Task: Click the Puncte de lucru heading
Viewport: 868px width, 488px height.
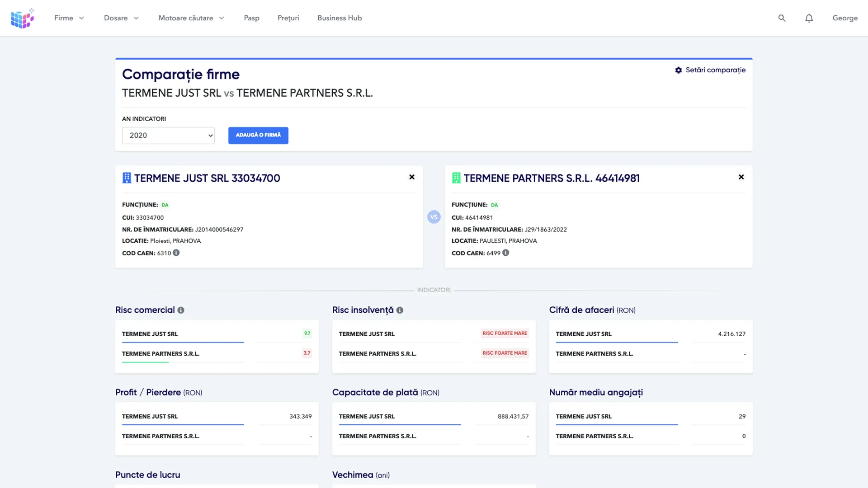Action: (x=148, y=475)
